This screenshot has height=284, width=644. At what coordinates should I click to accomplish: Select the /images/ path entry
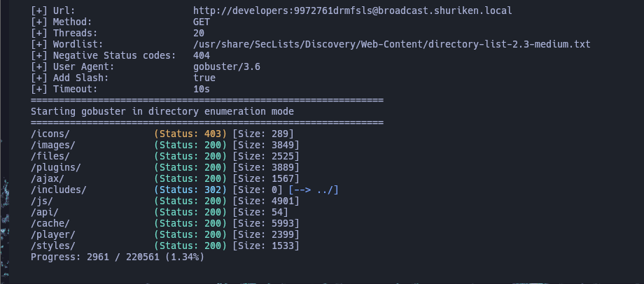(53, 145)
